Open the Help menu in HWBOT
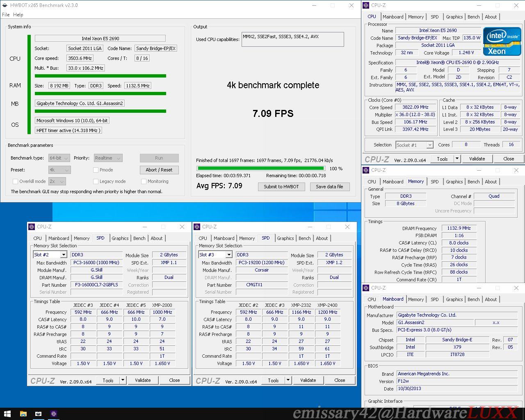The width and height of the screenshot is (525, 420). click(18, 14)
